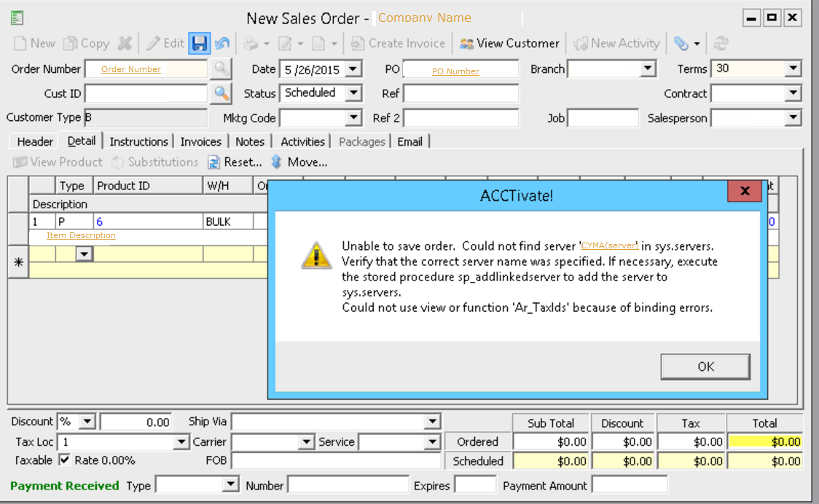This screenshot has height=504, width=819.
Task: Switch to the Header tab
Action: pos(35,141)
